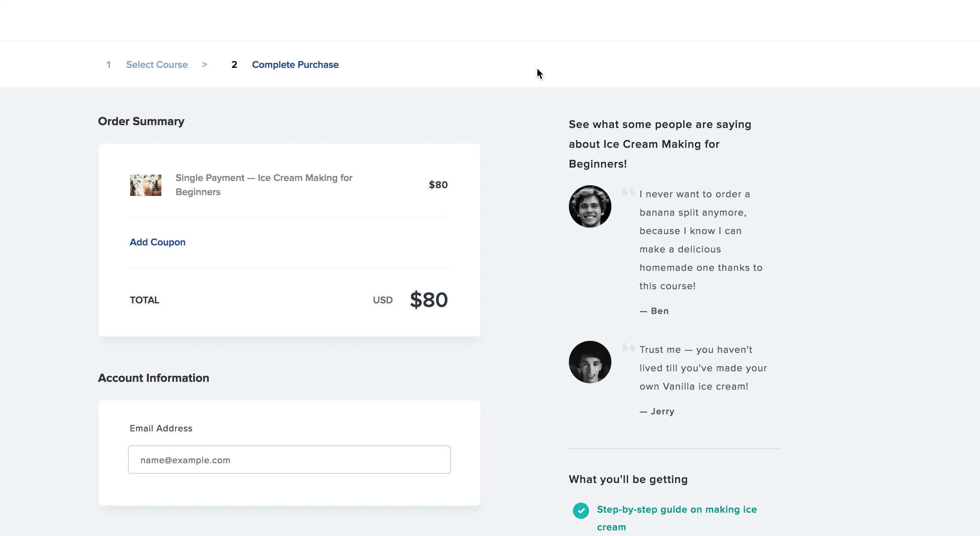Click the Step-by-step guide on making ice cream text
The image size is (980, 536).
pyautogui.click(x=676, y=518)
